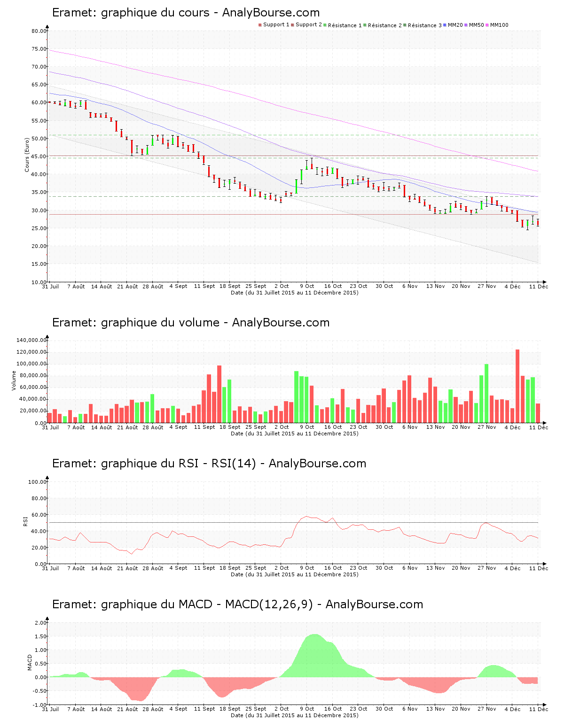564x728 pixels.
Task: Click the date range caption under price chart
Action: coord(295,293)
